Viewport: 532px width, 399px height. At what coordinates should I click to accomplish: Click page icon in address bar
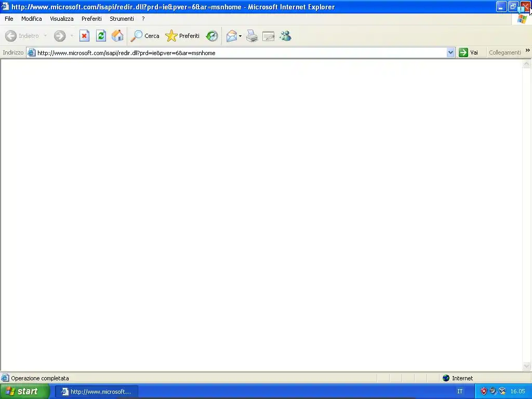(x=32, y=52)
